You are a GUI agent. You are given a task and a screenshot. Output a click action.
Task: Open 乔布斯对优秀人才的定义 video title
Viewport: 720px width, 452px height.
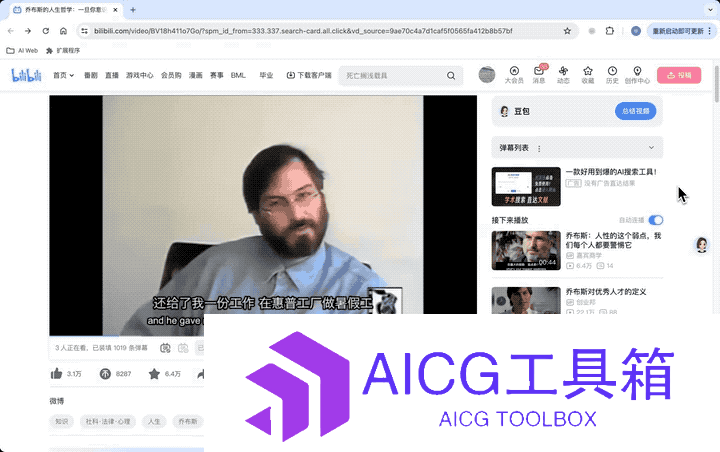(x=606, y=292)
